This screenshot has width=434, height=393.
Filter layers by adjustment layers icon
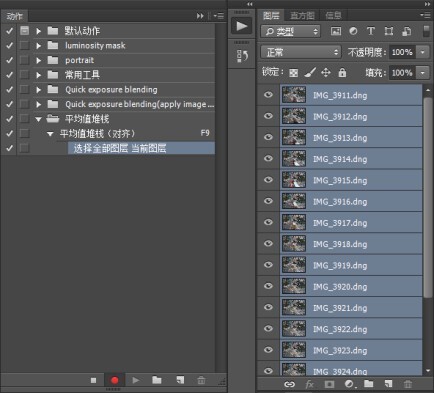pyautogui.click(x=353, y=31)
